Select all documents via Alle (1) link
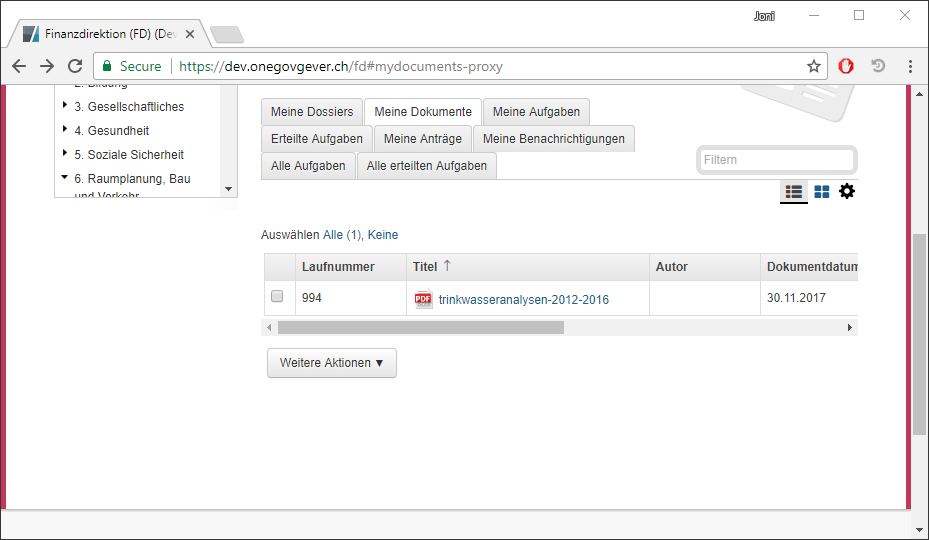Image resolution: width=929 pixels, height=540 pixels. (342, 235)
